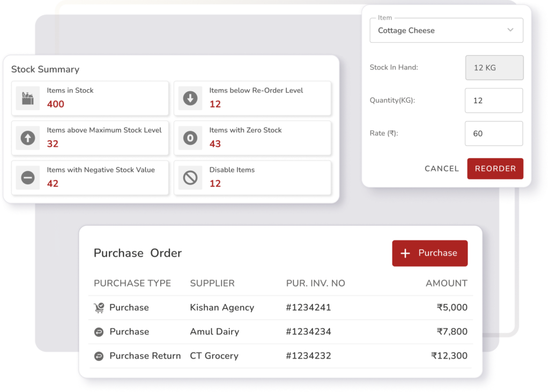Click the plus Purchase button
Viewport: 549px width, 392px height.
(429, 253)
